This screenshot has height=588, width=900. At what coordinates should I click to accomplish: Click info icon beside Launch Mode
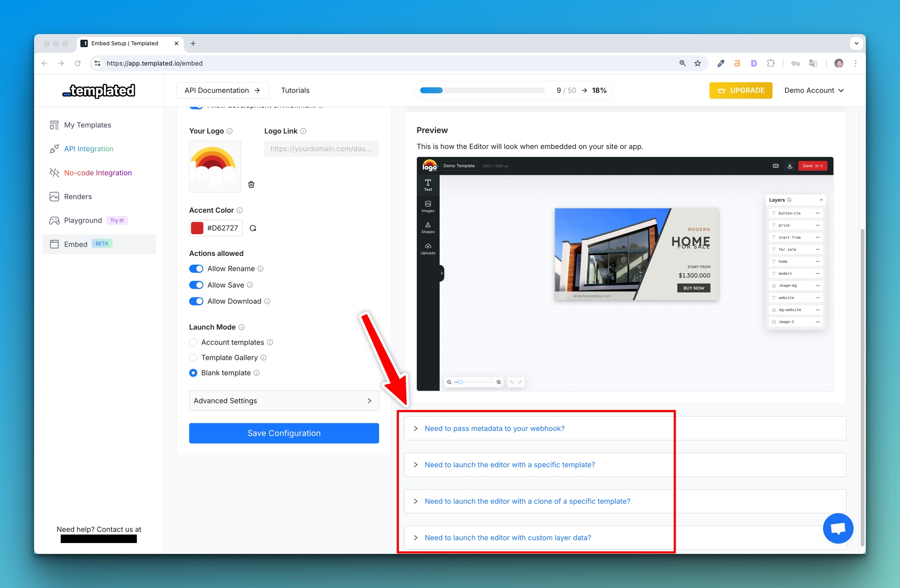(x=242, y=327)
